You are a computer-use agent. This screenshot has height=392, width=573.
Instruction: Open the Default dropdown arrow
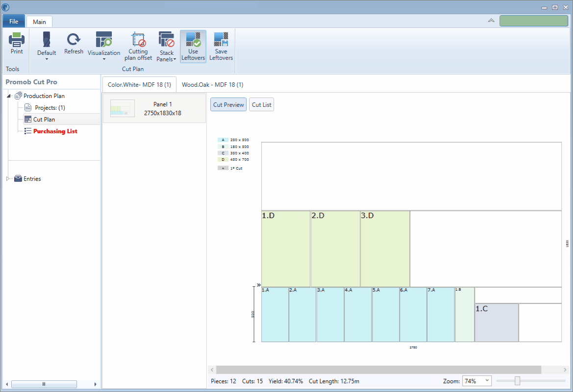click(47, 59)
